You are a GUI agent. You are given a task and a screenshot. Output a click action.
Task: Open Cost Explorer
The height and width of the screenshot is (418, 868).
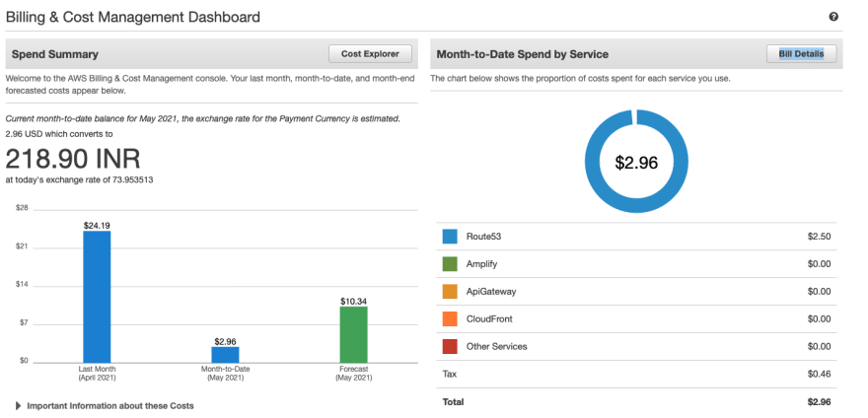pos(370,53)
